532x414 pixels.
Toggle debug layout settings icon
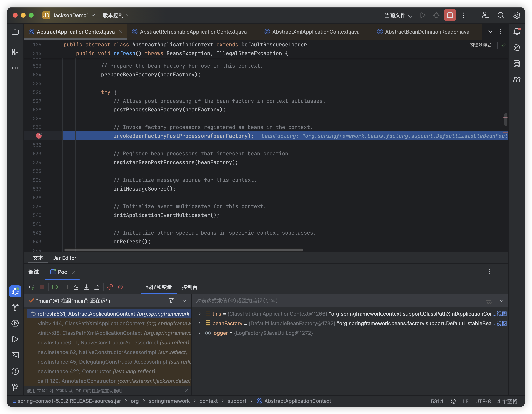[x=504, y=287]
